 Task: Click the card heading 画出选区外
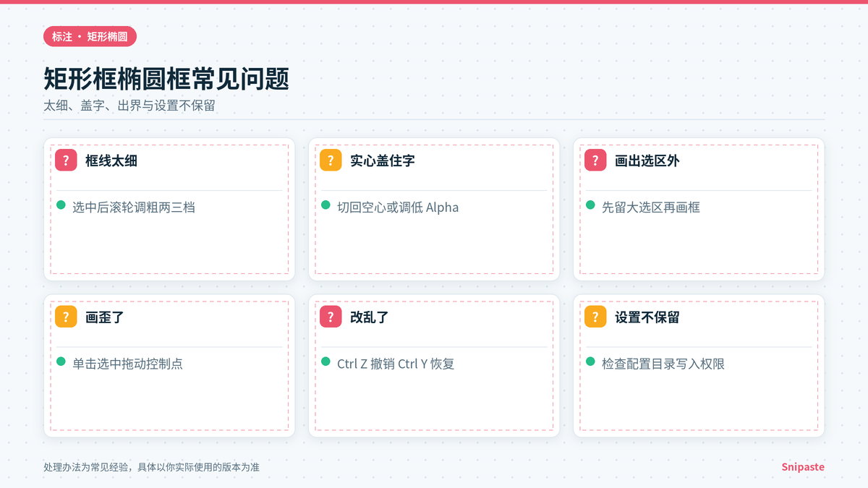coord(647,160)
